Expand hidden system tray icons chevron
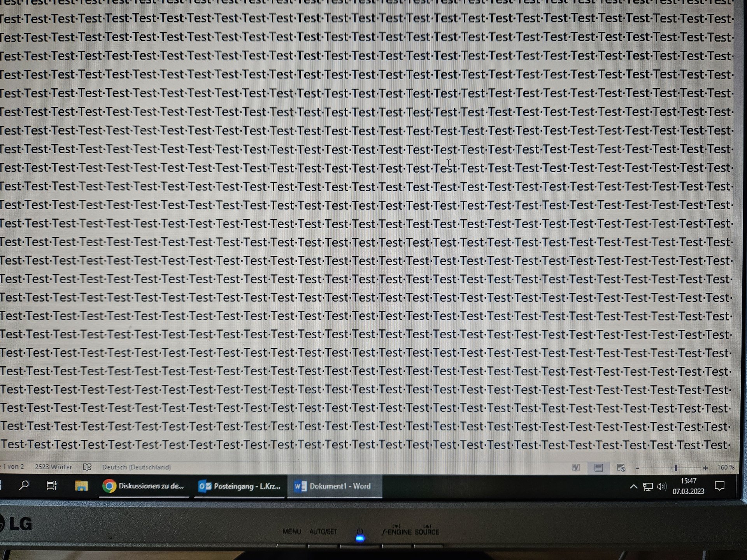Viewport: 747px width, 560px height. [633, 486]
